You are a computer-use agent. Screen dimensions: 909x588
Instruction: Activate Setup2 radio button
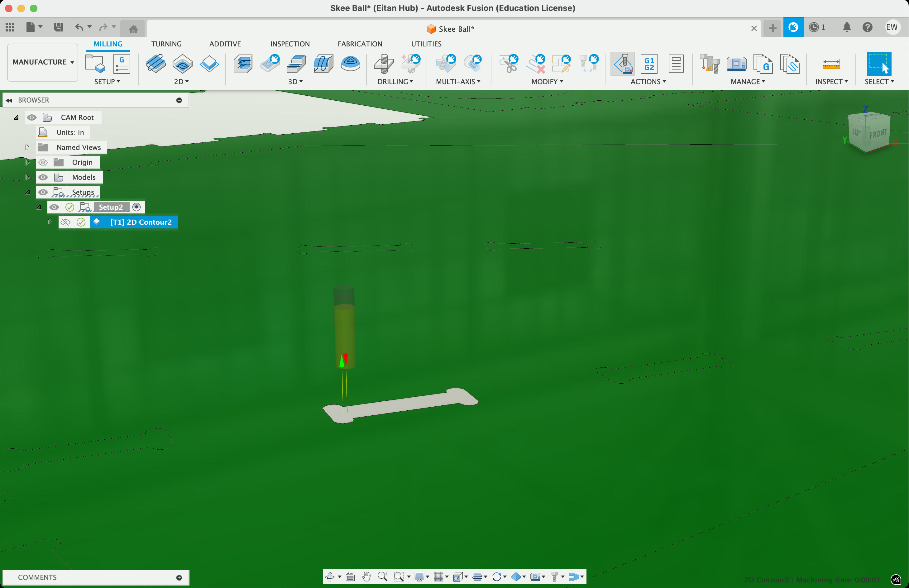pyautogui.click(x=136, y=207)
